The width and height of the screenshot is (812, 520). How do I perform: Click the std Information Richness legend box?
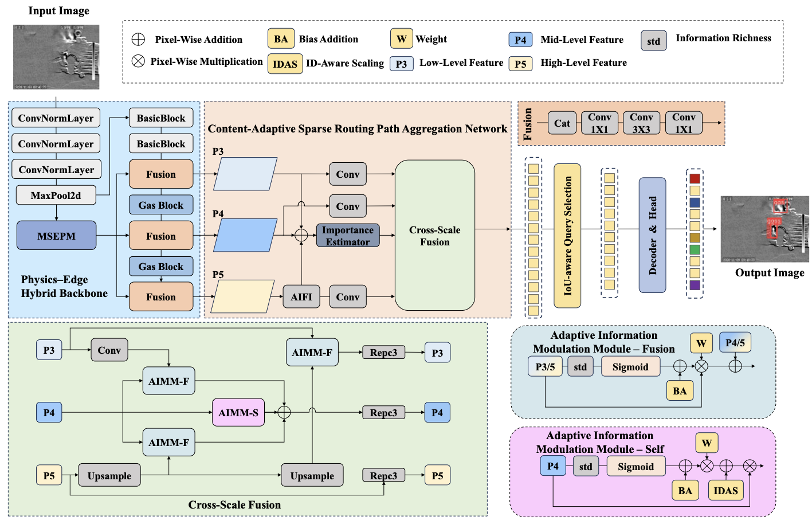click(x=653, y=41)
